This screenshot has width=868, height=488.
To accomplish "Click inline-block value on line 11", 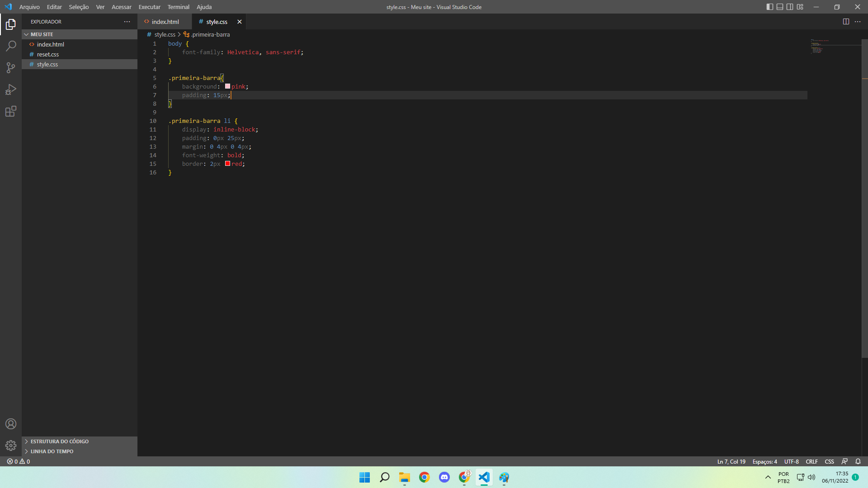I will click(x=234, y=129).
